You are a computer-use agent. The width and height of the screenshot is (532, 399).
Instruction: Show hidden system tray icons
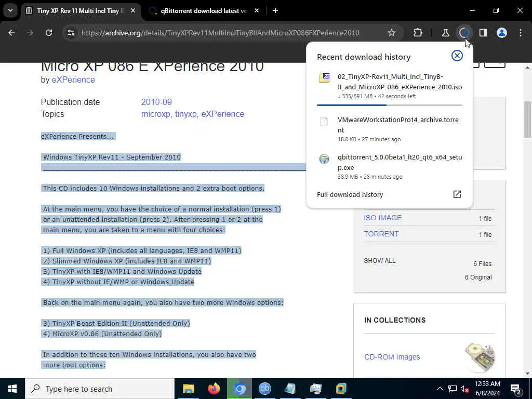point(440,389)
